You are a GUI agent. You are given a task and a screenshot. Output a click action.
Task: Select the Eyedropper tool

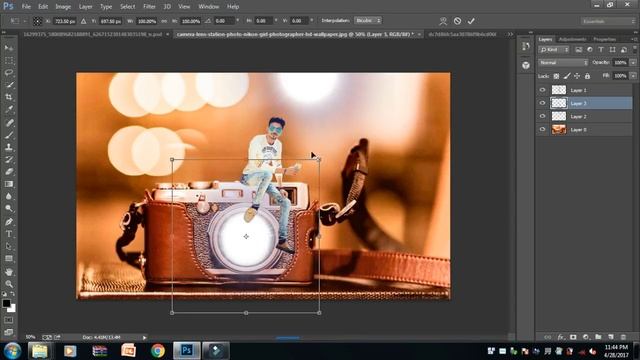coord(9,109)
